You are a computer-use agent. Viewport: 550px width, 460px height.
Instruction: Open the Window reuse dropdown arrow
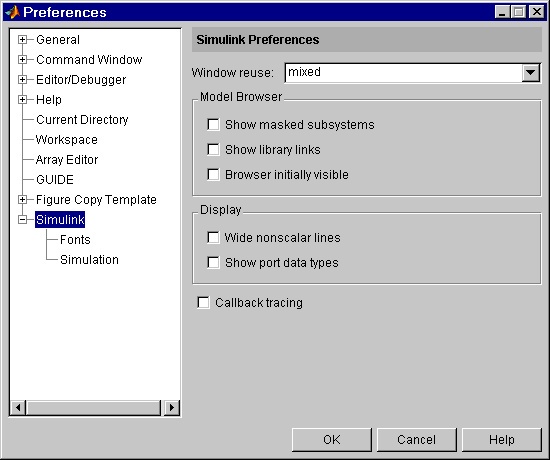(x=530, y=73)
